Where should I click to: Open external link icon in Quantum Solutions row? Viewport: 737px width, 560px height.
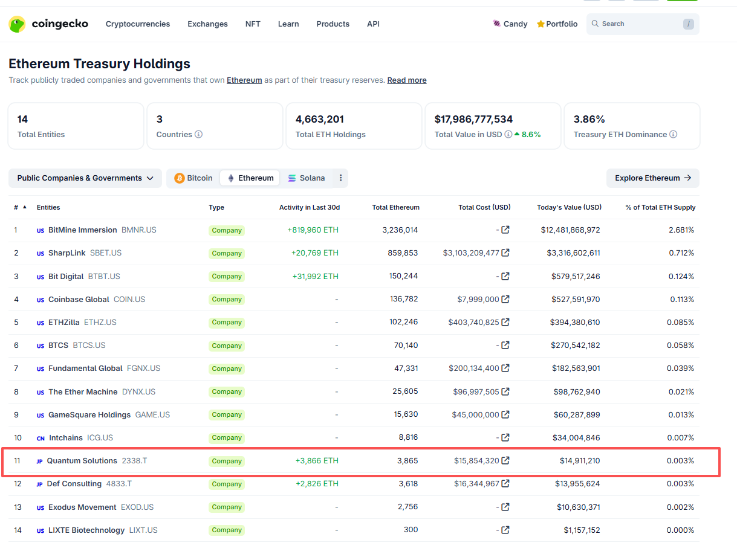[x=505, y=461]
